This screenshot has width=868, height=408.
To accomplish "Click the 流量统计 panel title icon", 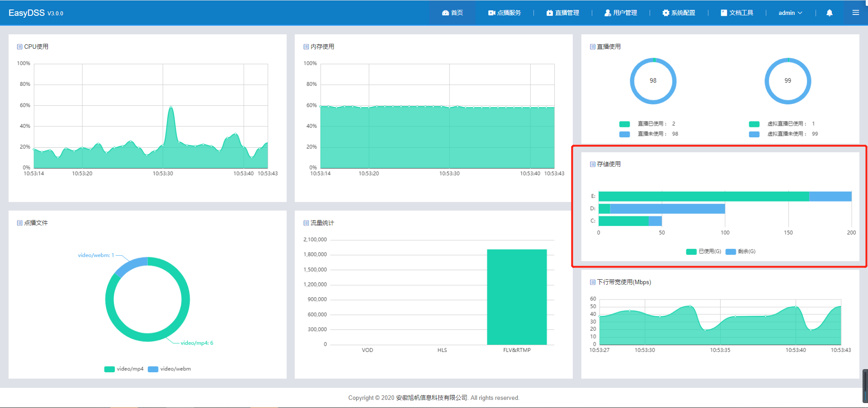I will point(306,223).
